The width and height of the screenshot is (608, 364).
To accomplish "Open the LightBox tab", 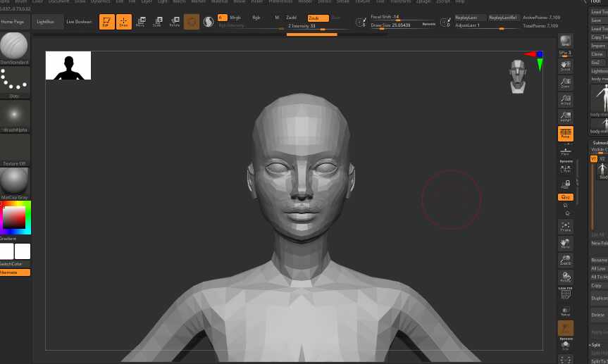I will pyautogui.click(x=46, y=22).
